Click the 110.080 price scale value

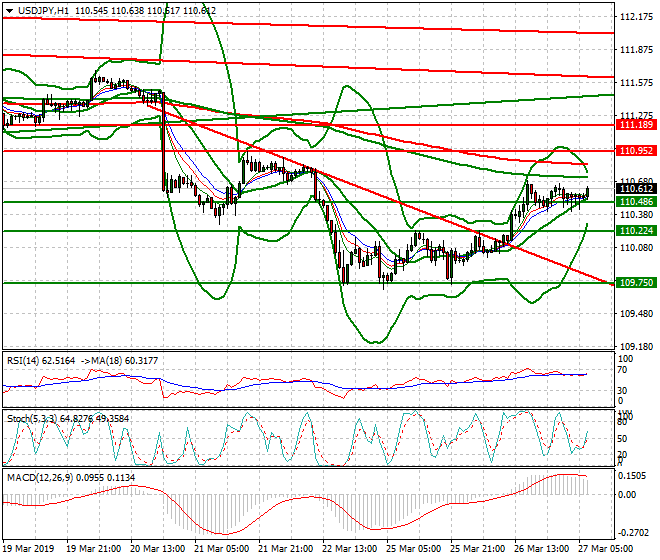(x=636, y=248)
